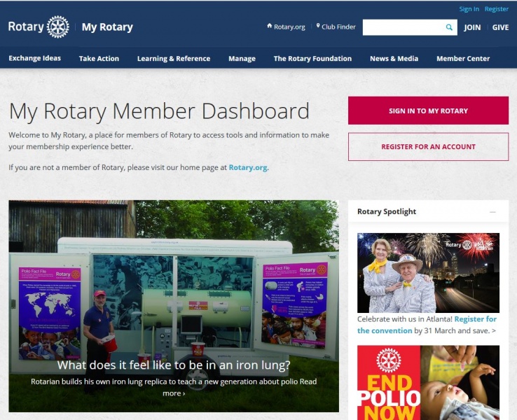
Task: Open the Exchange Ideas menu
Action: 34,58
